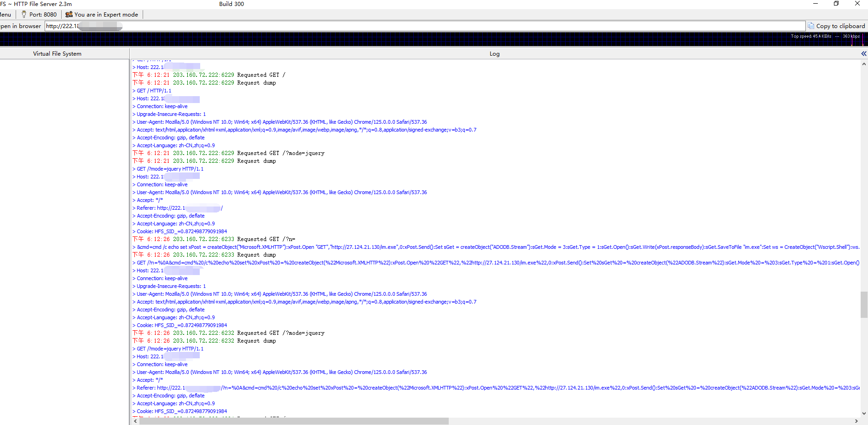Select port 6232 'Requested GET /?mode=jquery' line
This screenshot has height=425, width=868.
tap(228, 333)
